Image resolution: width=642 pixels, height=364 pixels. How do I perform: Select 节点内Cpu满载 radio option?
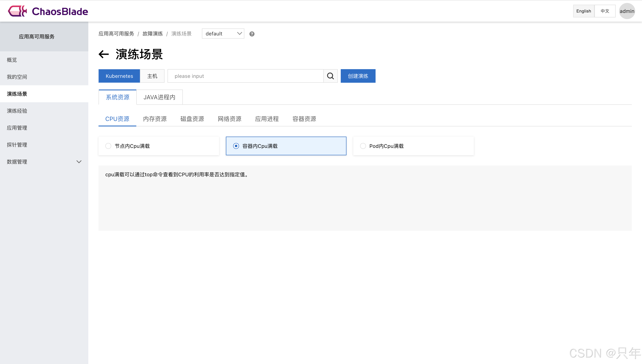tap(108, 146)
